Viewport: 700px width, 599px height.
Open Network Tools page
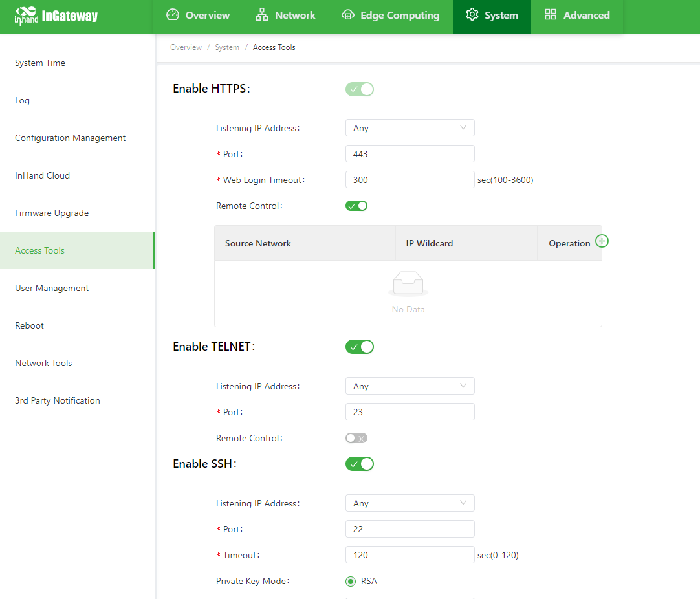coord(77,363)
